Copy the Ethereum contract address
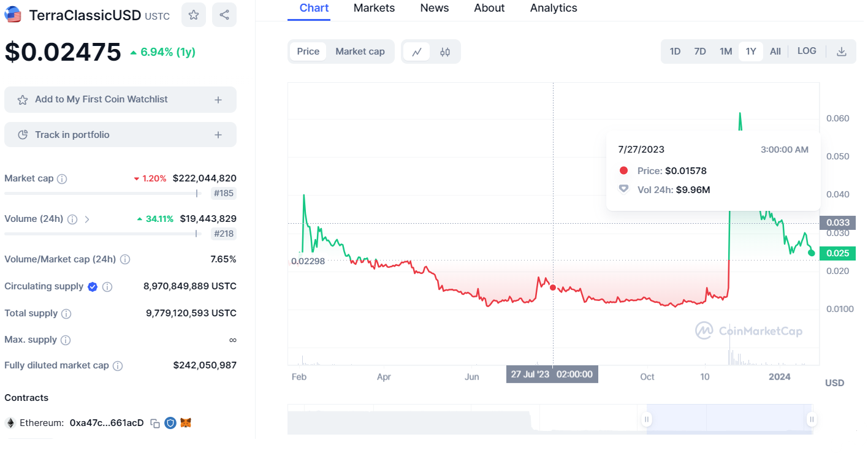The height and width of the screenshot is (453, 868). click(x=155, y=423)
